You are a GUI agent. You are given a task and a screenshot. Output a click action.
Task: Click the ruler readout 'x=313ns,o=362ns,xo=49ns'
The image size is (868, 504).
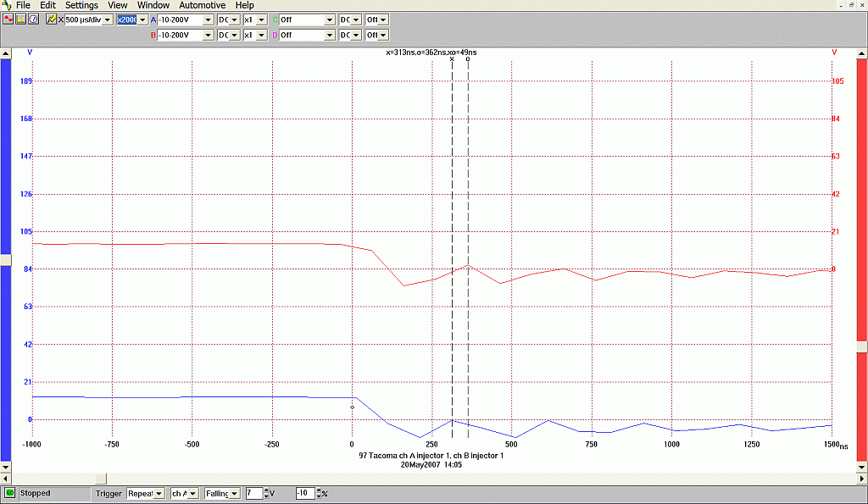tap(431, 53)
